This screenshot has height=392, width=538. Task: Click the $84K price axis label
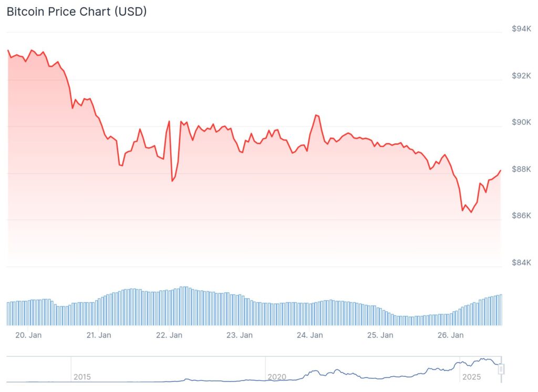tap(522, 262)
